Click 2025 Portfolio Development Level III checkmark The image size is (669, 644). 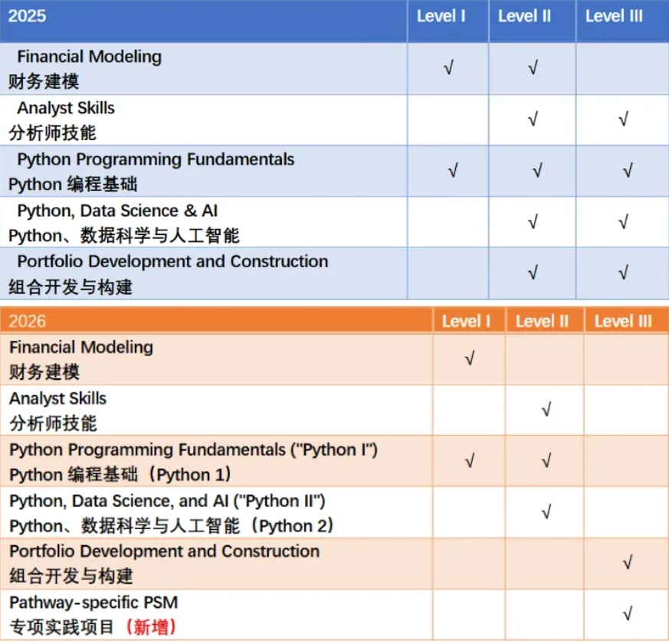[x=623, y=272]
